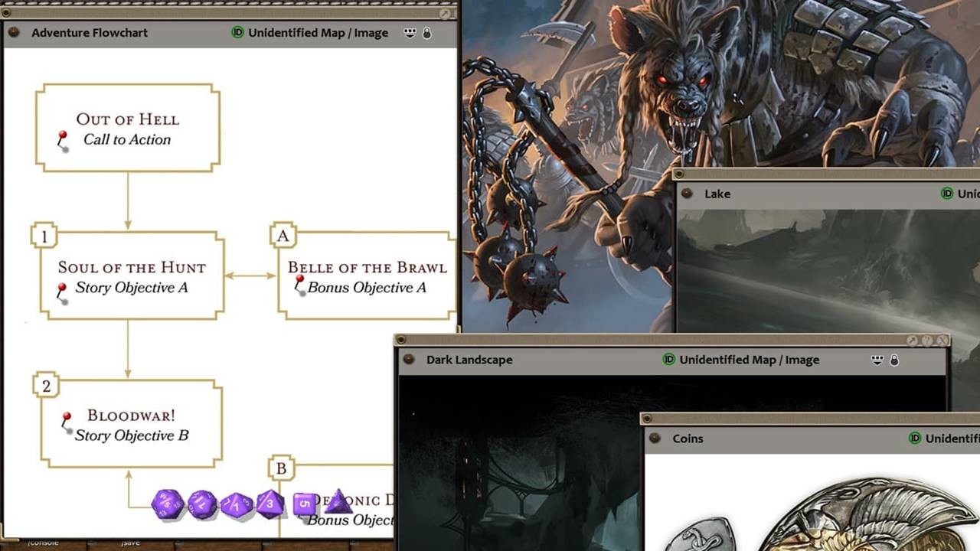Click the radial menu icon on Adventure Flowchart titlebar
Viewport: 980px width, 551px height.
(x=13, y=32)
